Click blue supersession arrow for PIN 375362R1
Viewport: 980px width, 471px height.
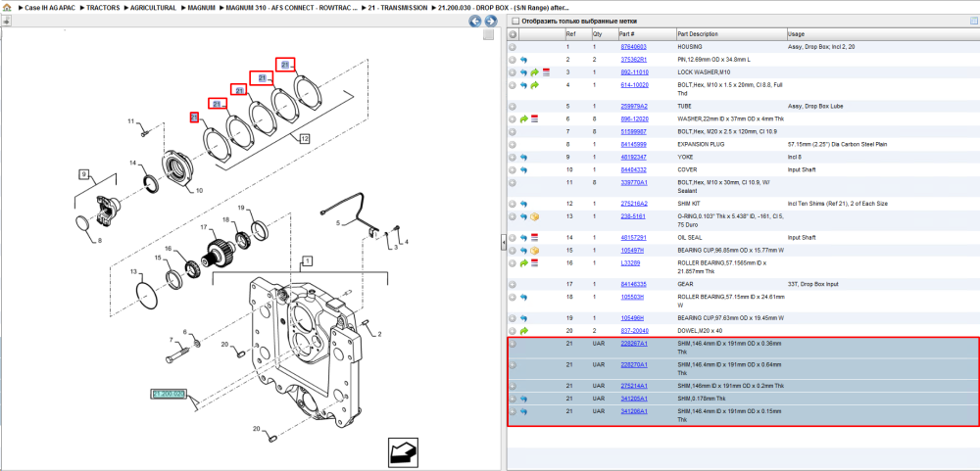[x=523, y=60]
